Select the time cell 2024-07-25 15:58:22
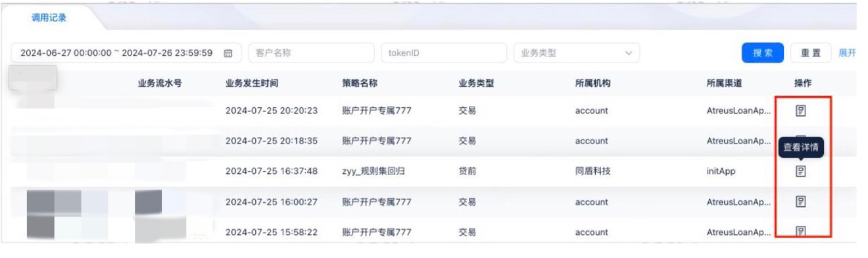This screenshot has height=258, width=868. pos(272,232)
